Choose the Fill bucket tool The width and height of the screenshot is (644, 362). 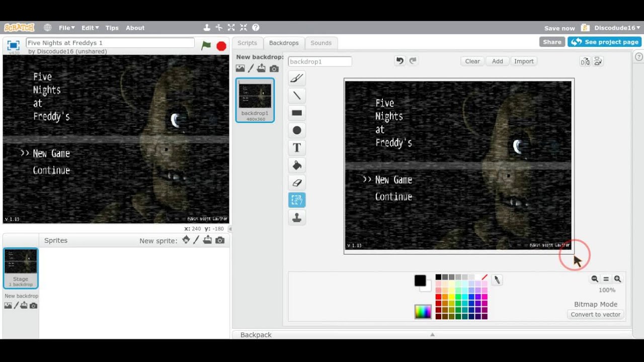(297, 165)
